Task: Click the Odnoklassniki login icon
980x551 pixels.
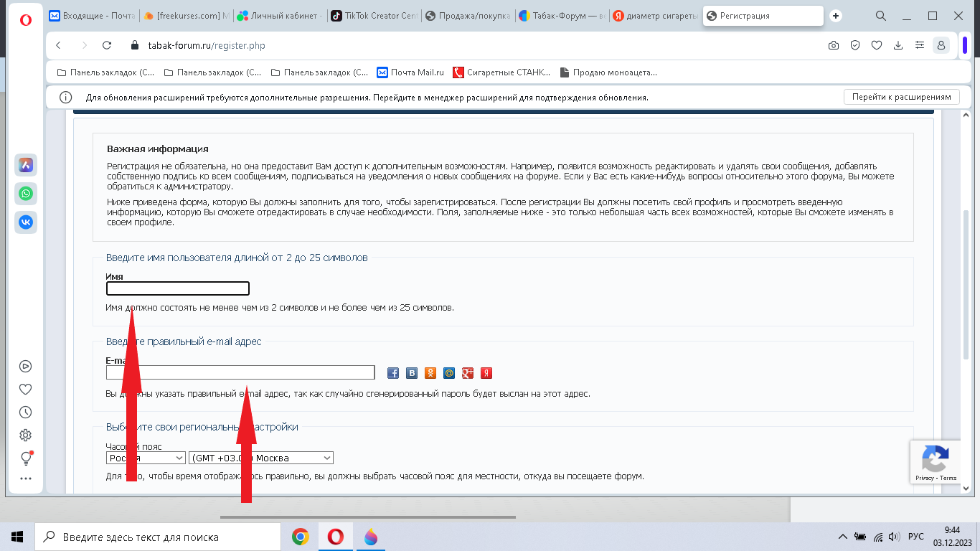Action: 430,373
